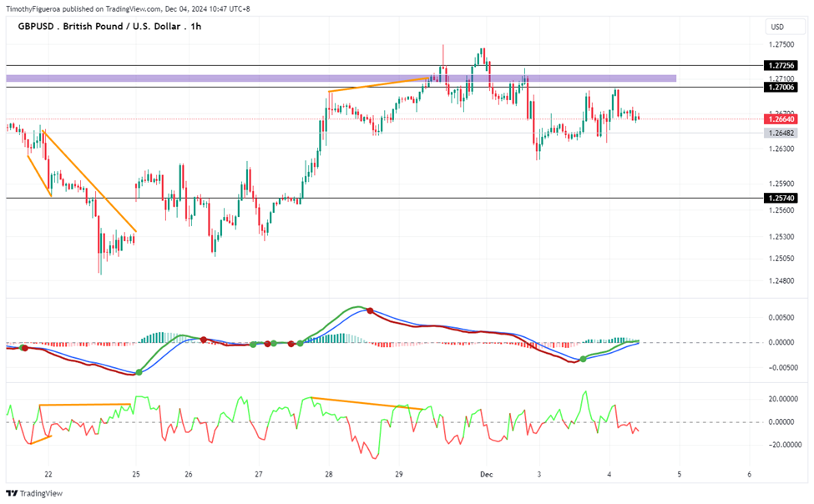Click the 0.00500 MACD scale label

781,318
